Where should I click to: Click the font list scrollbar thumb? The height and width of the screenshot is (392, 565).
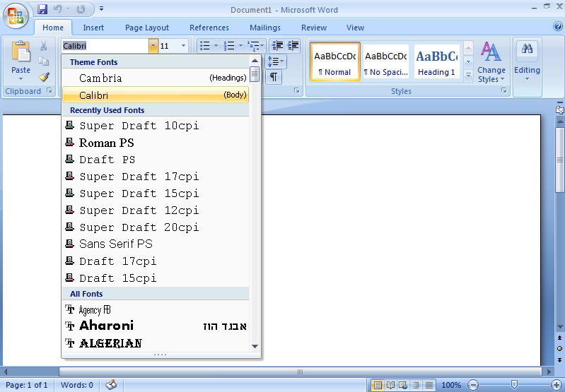click(255, 74)
